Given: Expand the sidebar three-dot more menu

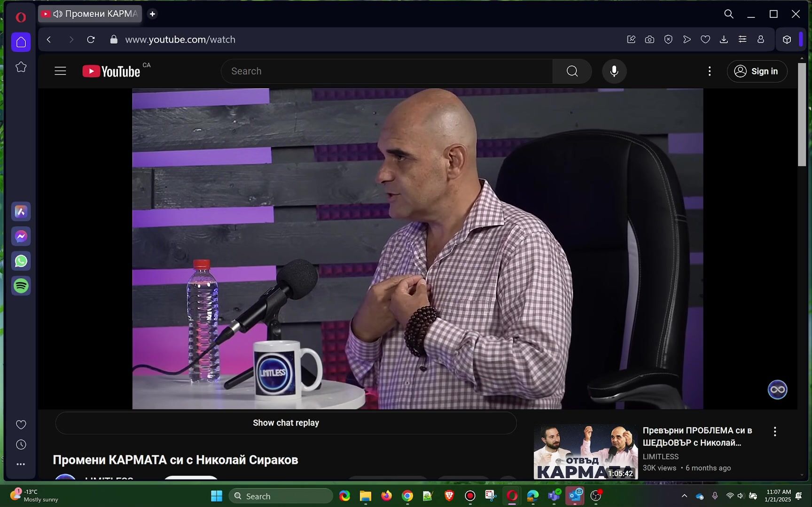Looking at the screenshot, I should tap(21, 464).
